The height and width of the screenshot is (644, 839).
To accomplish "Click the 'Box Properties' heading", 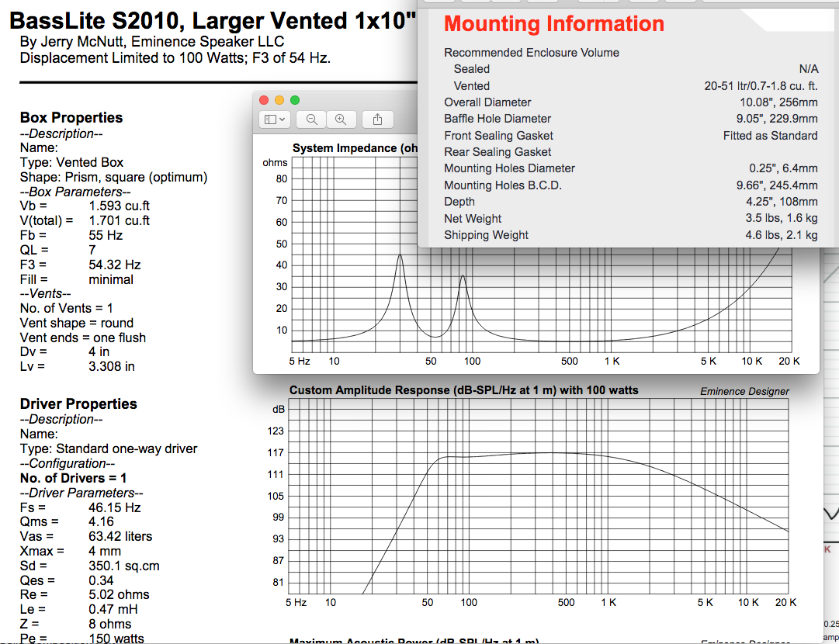I will coord(71,118).
